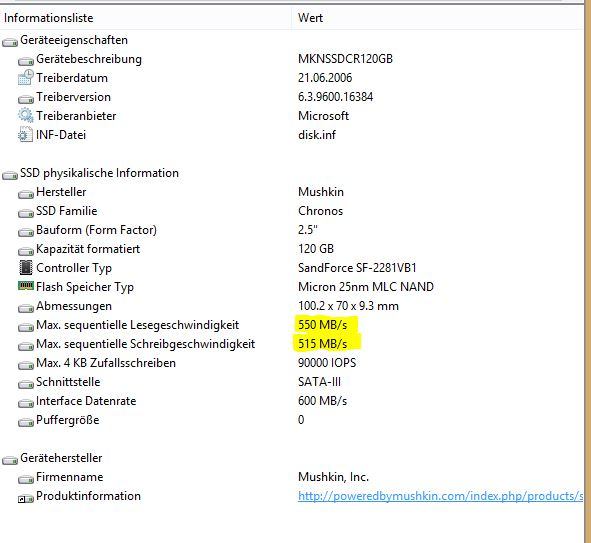
Task: Click the Gerätehersteller section icon
Action: (x=10, y=460)
